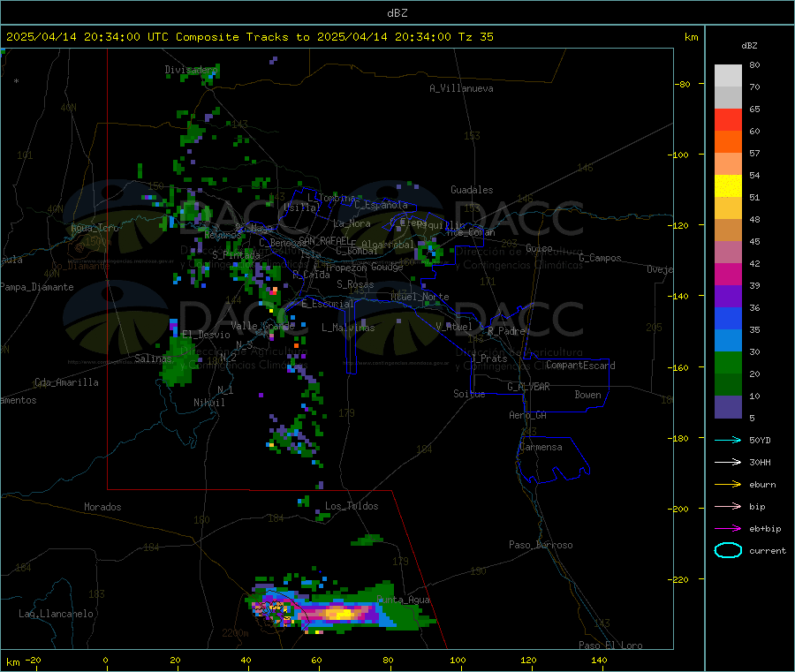Click the 80 dBZ light gray swatch
The image size is (795, 672).
728,76
